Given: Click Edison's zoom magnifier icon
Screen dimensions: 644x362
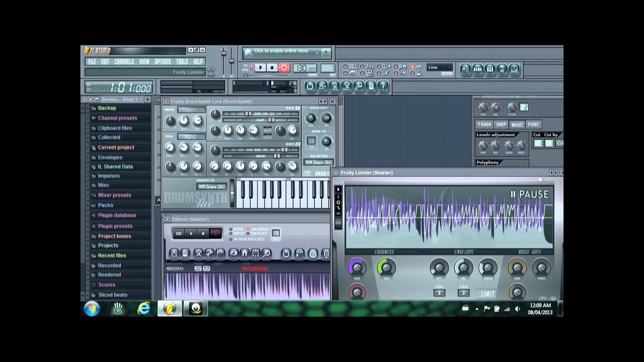Looking at the screenshot, I should [x=267, y=254].
